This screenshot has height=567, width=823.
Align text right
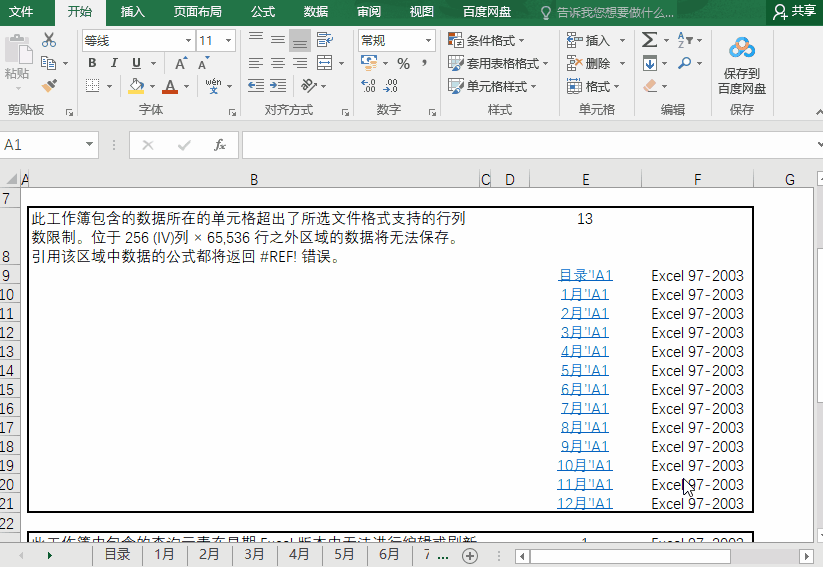coord(300,64)
